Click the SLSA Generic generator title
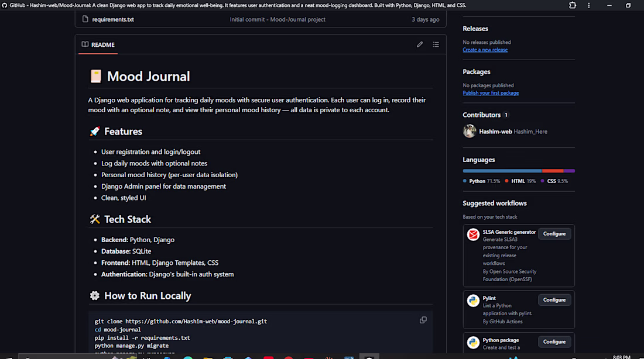 click(509, 232)
